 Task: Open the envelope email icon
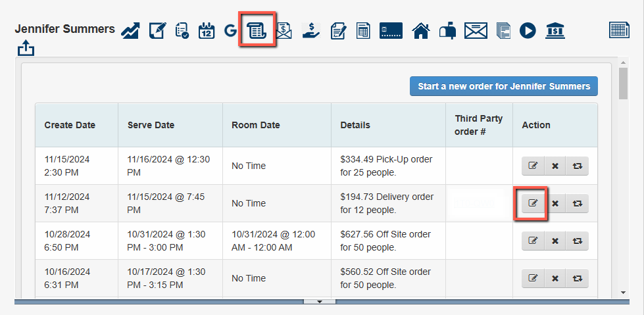click(x=476, y=31)
